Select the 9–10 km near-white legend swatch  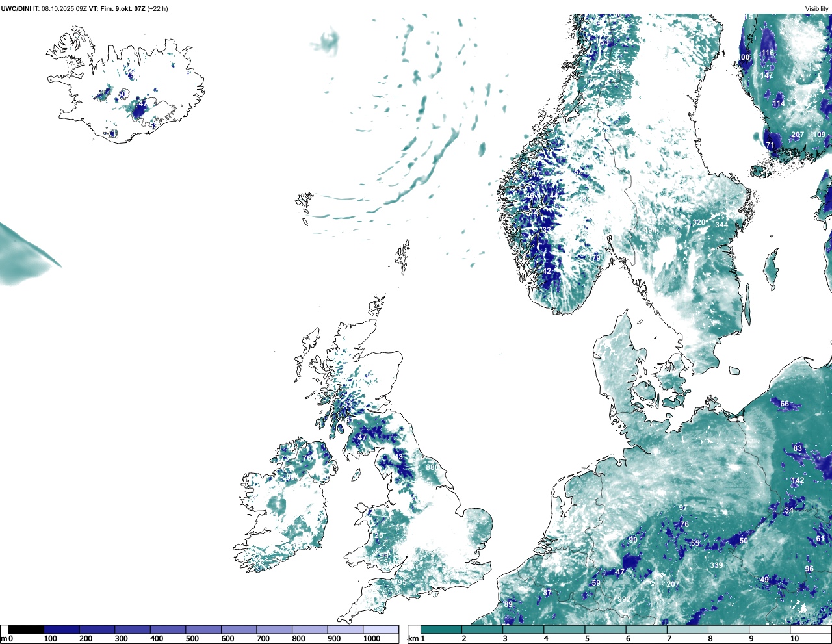(x=768, y=629)
